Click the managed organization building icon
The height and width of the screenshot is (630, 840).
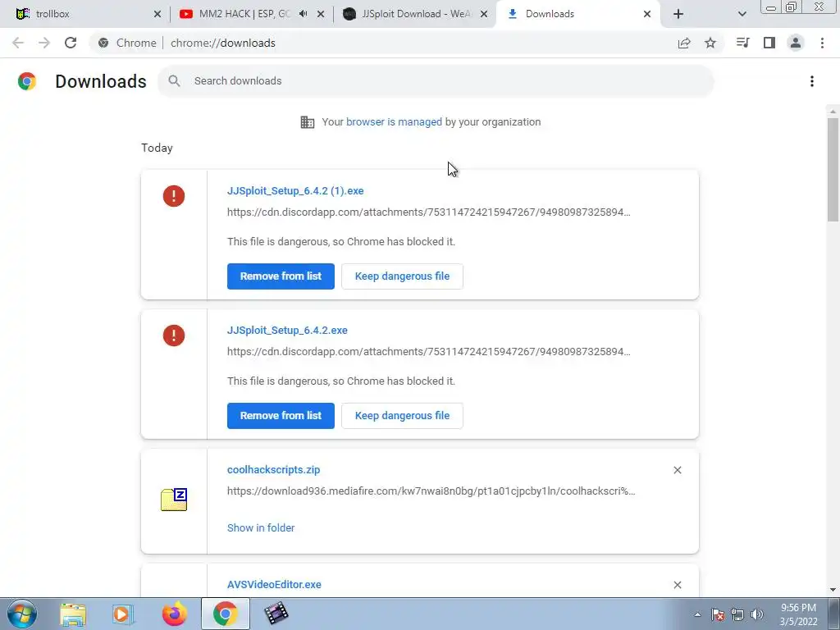coord(308,122)
